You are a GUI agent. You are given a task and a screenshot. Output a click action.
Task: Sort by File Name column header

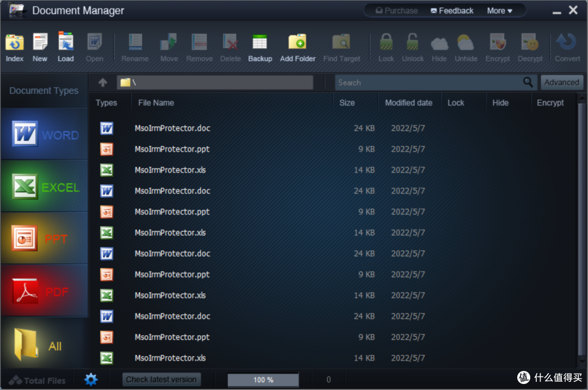[156, 103]
